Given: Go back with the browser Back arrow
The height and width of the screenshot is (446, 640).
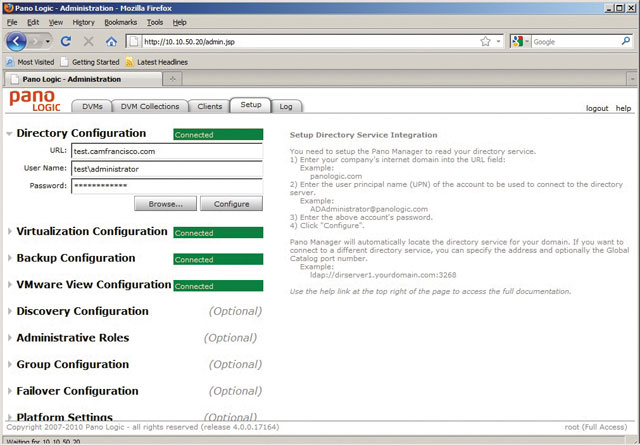Looking at the screenshot, I should 16,41.
